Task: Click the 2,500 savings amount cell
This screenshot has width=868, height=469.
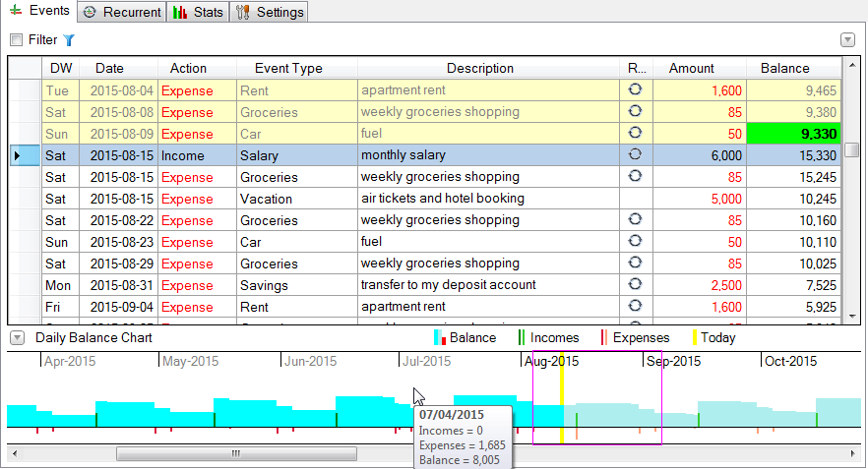Action: (x=699, y=285)
